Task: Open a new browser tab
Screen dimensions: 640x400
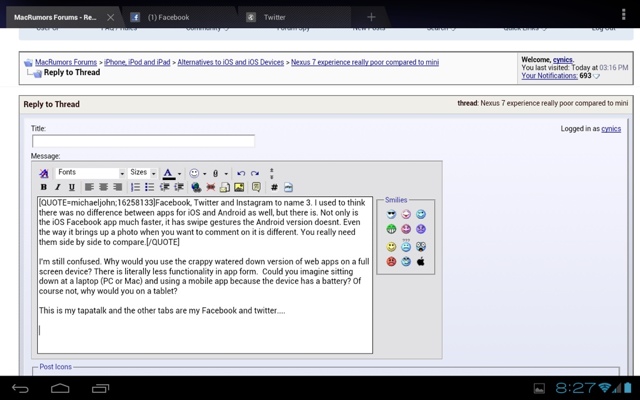Action: [371, 17]
